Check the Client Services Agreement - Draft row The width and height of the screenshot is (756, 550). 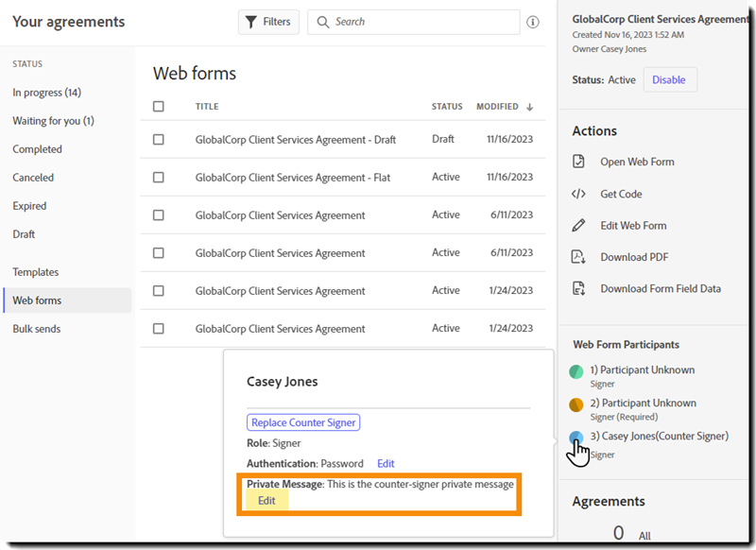pyautogui.click(x=159, y=139)
